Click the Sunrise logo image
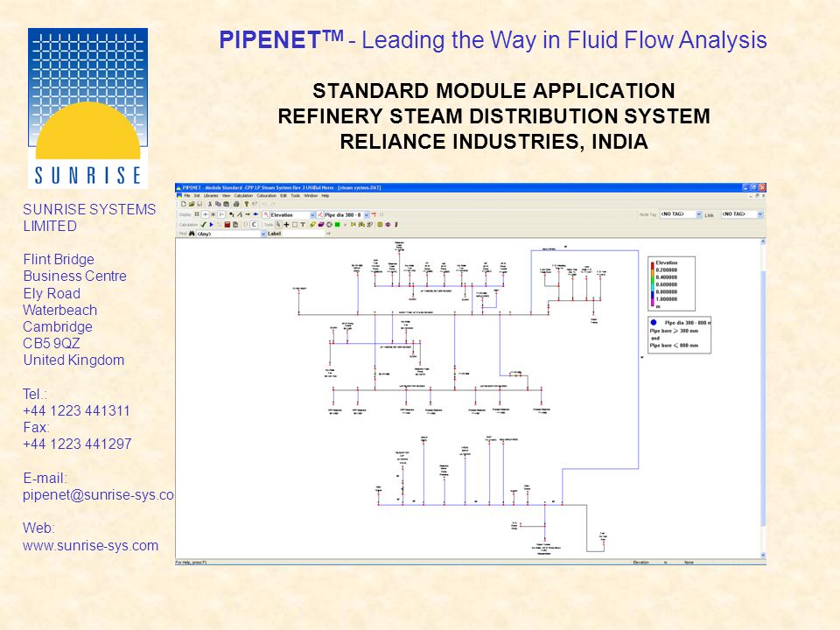 tap(87, 108)
